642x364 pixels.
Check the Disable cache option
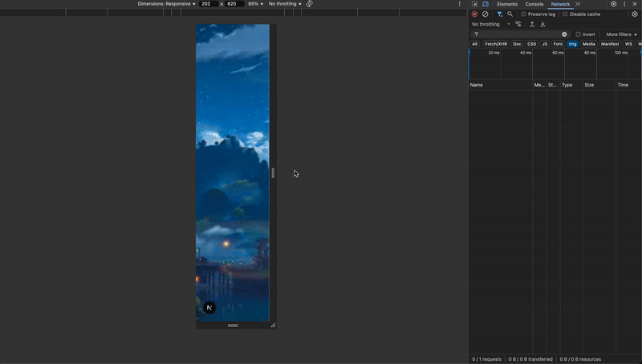[x=565, y=14]
